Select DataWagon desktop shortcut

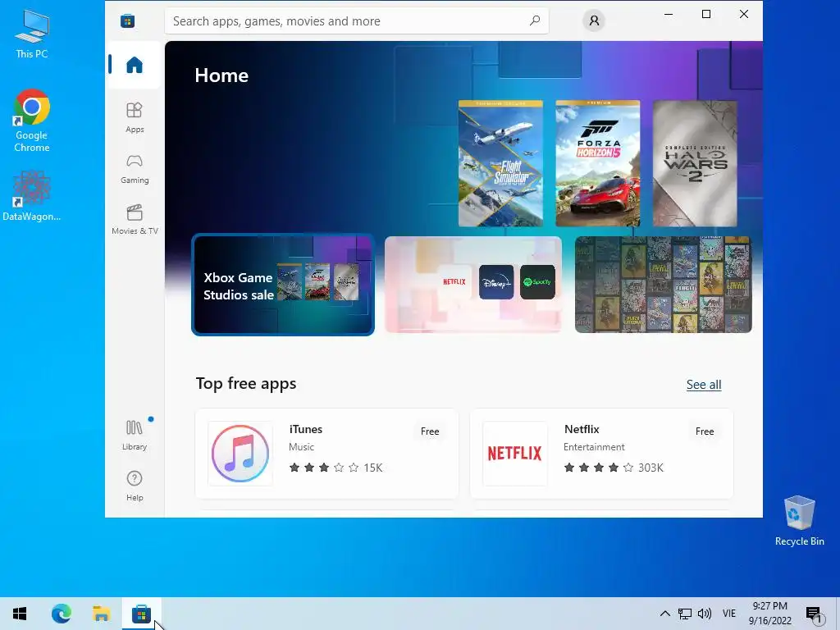pos(32,196)
